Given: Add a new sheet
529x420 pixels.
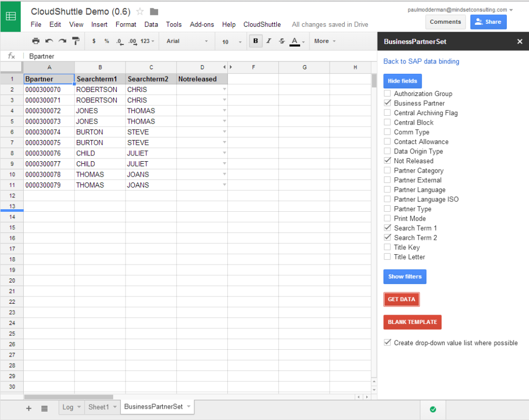Looking at the screenshot, I should coord(29,409).
